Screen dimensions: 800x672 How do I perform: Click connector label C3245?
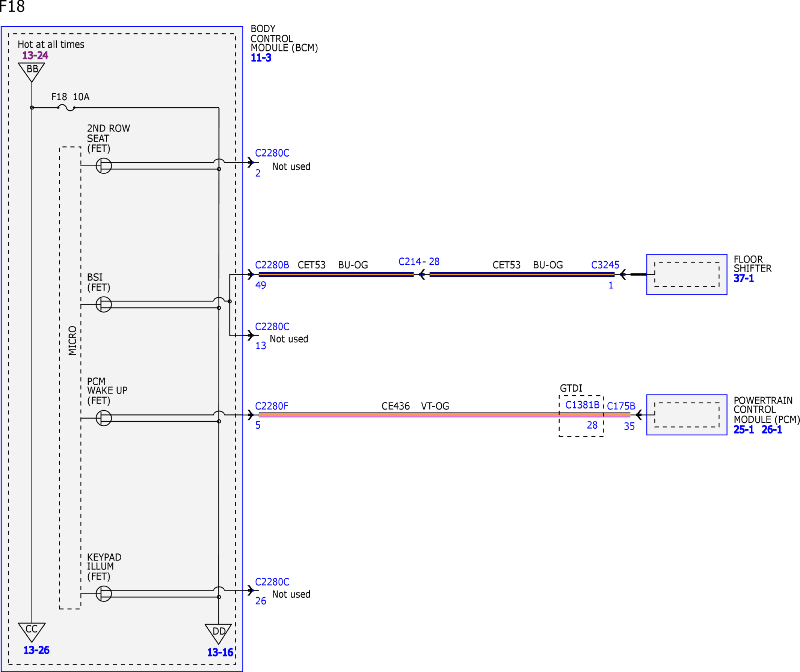coord(605,265)
